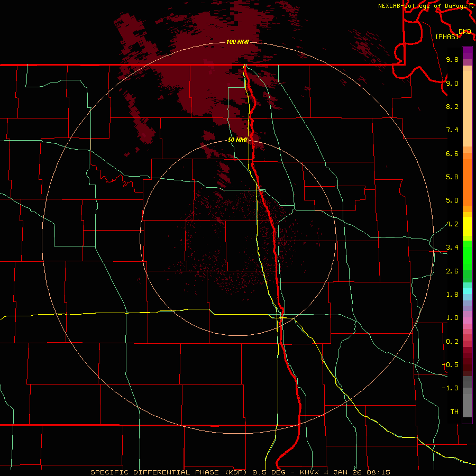The height and width of the screenshot is (476, 476).
Task: Click the Specific Differential Phase caption text
Action: [241, 472]
